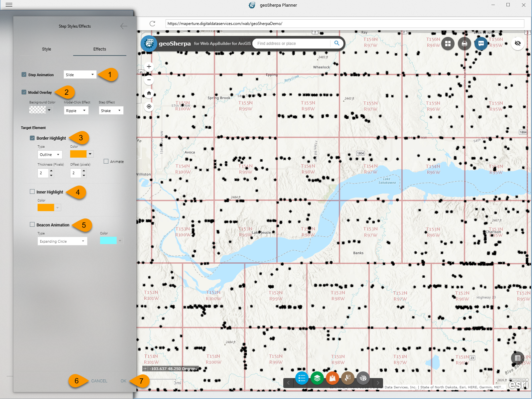Open the print widget

tap(465, 44)
